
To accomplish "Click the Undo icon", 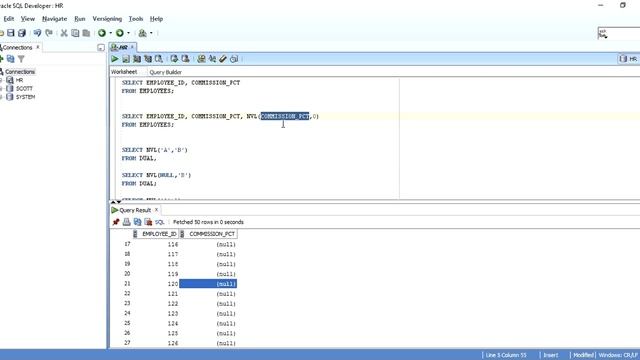I will [x=37, y=33].
